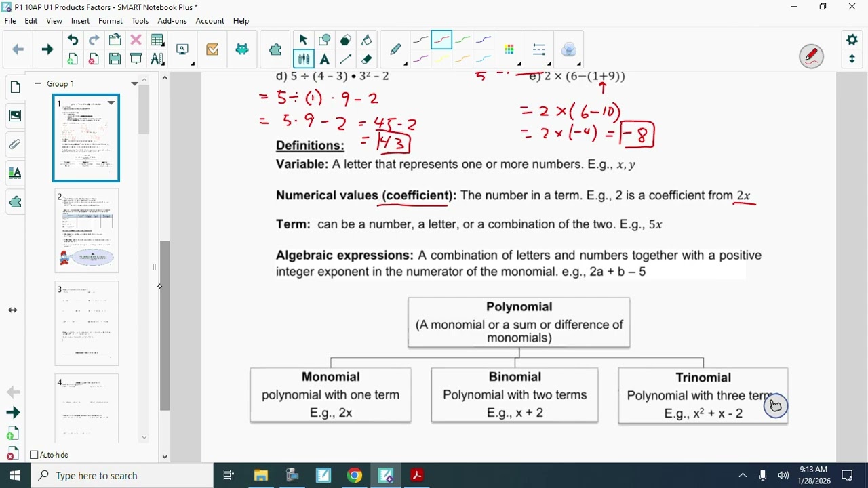Open the Account menu
The image size is (868, 488).
(210, 21)
